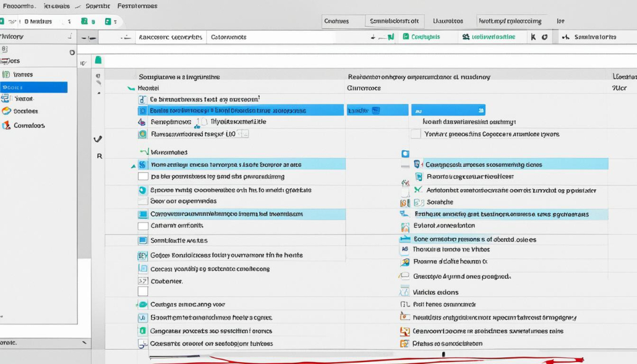Image resolution: width=637 pixels, height=364 pixels.
Task: Click the Gocstees sidebar icon
Action: click(6, 111)
